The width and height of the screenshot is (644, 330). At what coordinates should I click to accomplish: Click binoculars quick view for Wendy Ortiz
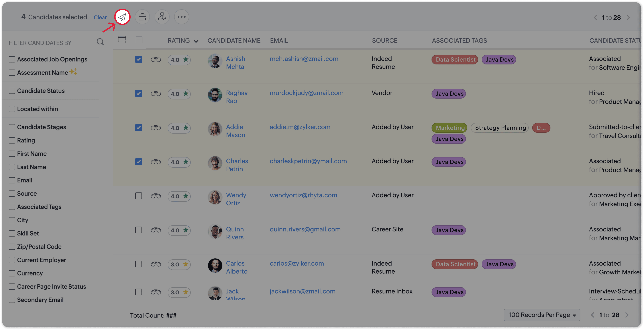point(155,196)
